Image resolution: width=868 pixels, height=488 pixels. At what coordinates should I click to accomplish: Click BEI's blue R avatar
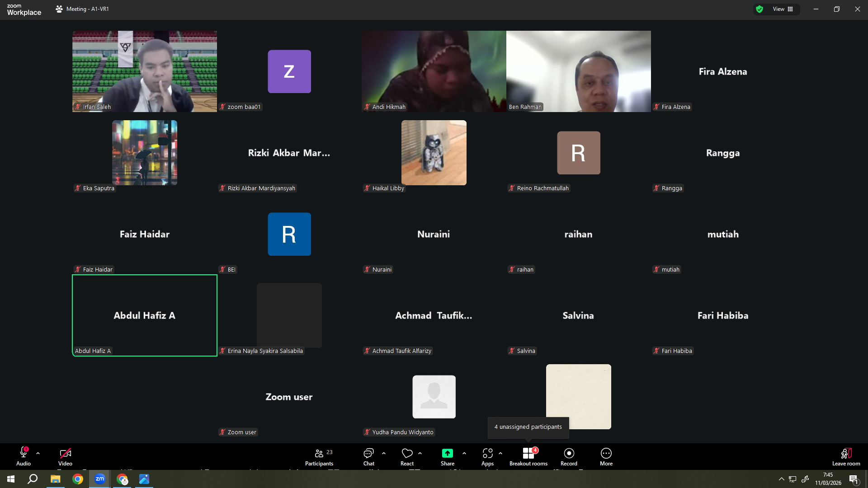point(289,234)
